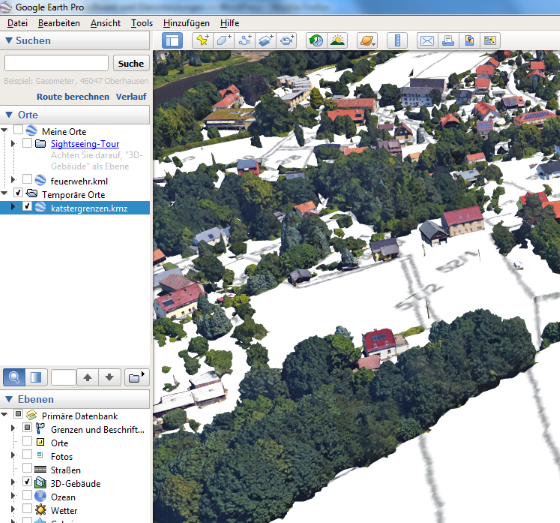This screenshot has height=523, width=560.
Task: Add a polygon from the toolbar
Action: tap(224, 40)
